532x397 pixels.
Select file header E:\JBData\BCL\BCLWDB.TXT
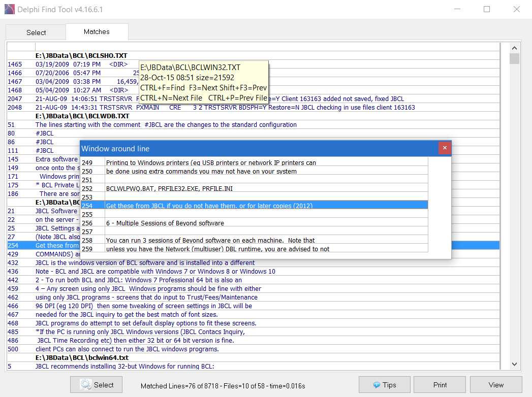coord(82,116)
